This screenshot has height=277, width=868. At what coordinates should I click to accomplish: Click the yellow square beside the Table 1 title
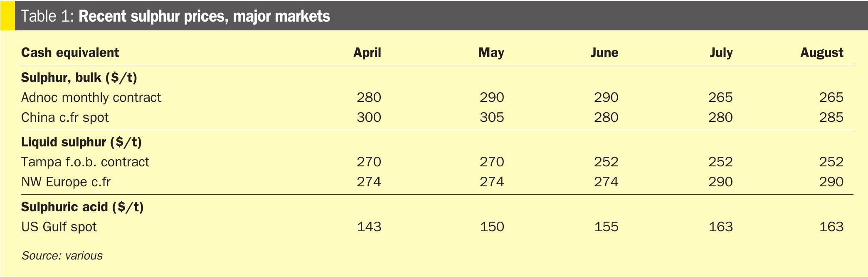[x=7, y=15]
